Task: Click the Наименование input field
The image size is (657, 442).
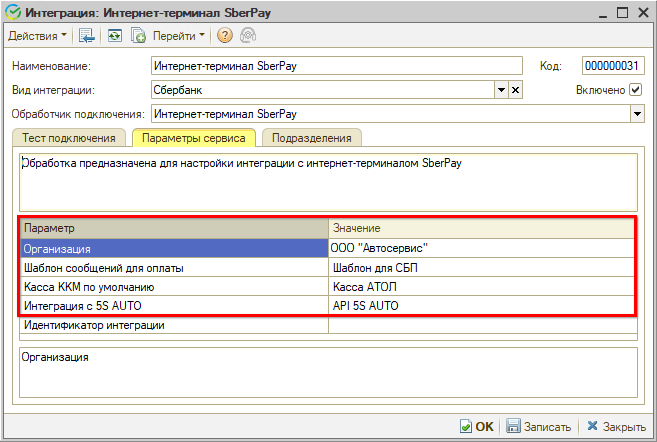Action: pos(336,66)
